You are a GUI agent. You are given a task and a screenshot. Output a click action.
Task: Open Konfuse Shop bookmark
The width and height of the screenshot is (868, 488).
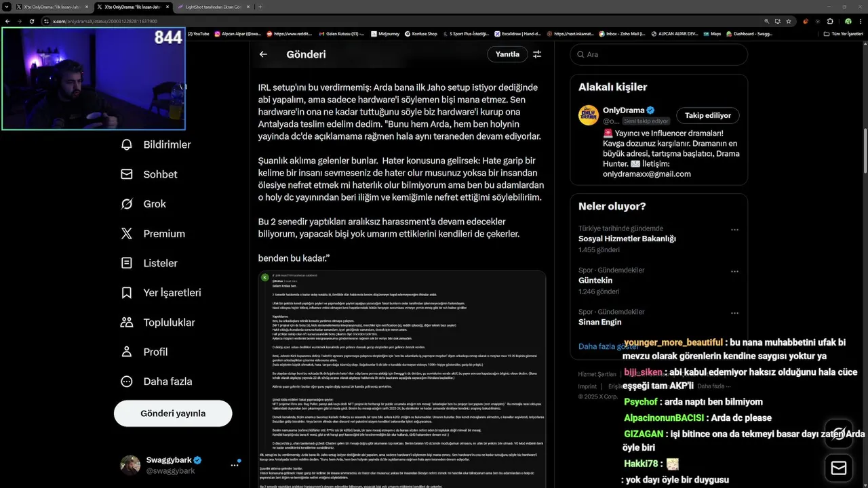(x=421, y=34)
